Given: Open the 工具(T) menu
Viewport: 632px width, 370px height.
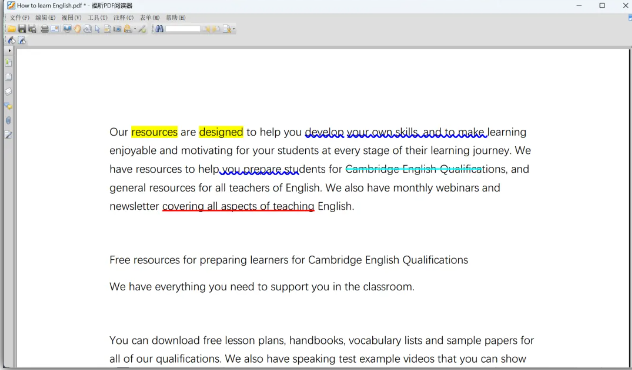Looking at the screenshot, I should click(x=98, y=18).
